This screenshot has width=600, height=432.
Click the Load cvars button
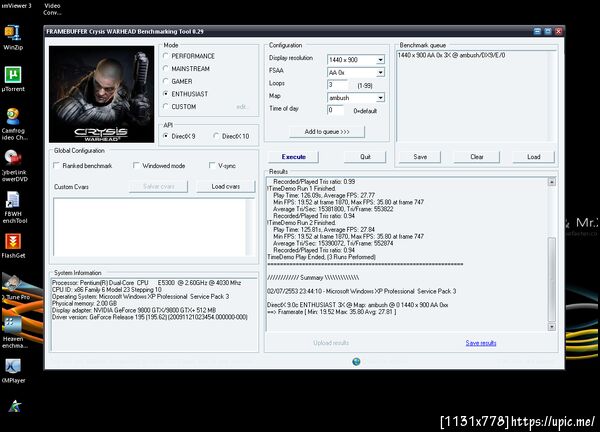225,186
